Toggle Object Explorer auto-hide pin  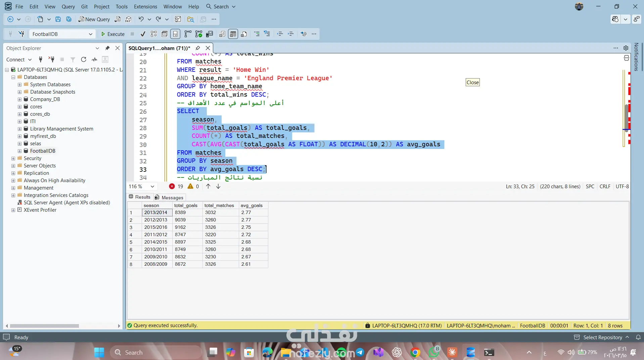(107, 48)
